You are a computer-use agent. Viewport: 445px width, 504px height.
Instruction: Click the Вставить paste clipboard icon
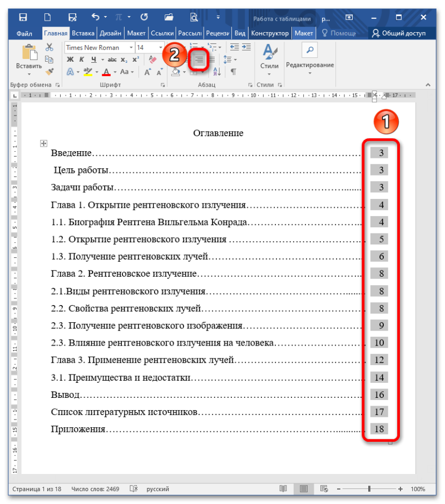pos(29,52)
